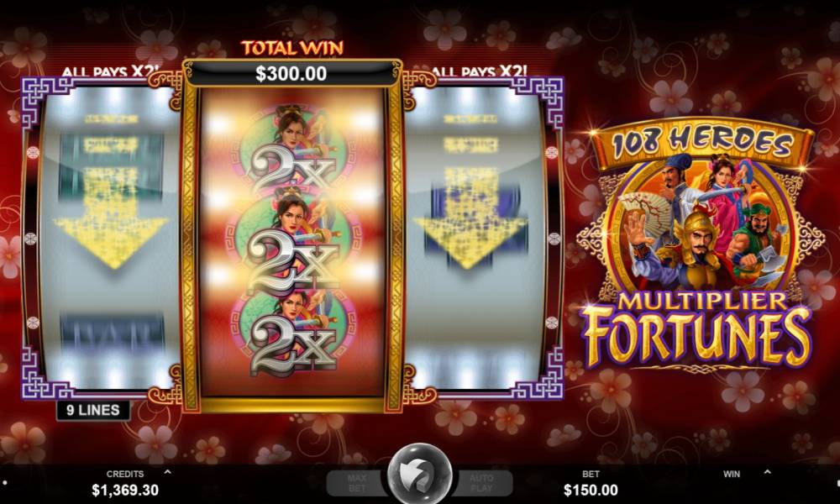
Task: Click the top 2x wild symbol
Action: [x=292, y=168]
